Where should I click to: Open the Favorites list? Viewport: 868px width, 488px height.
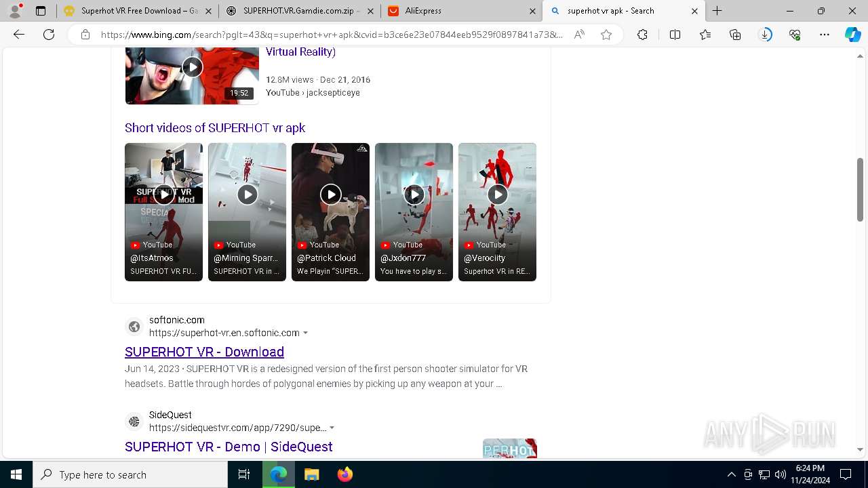(705, 35)
